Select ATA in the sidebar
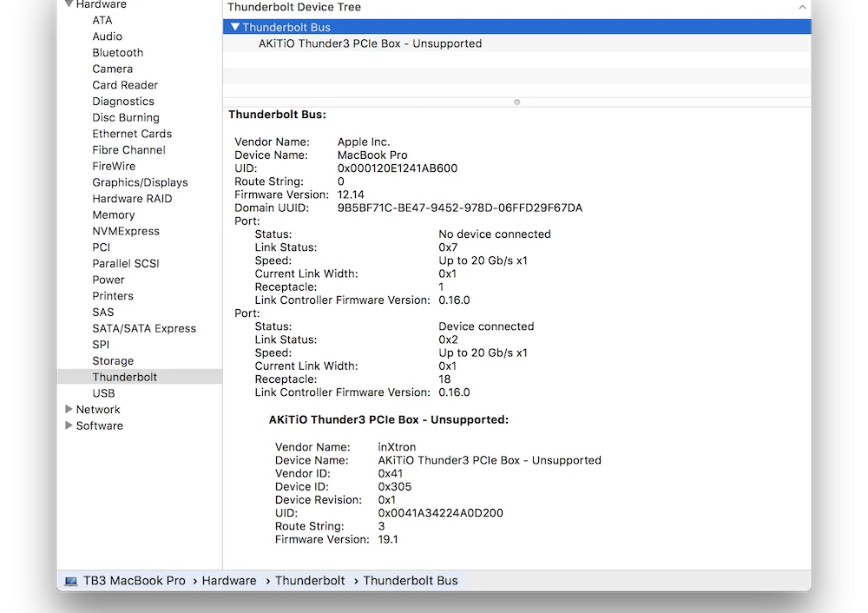The width and height of the screenshot is (868, 613). [x=102, y=20]
